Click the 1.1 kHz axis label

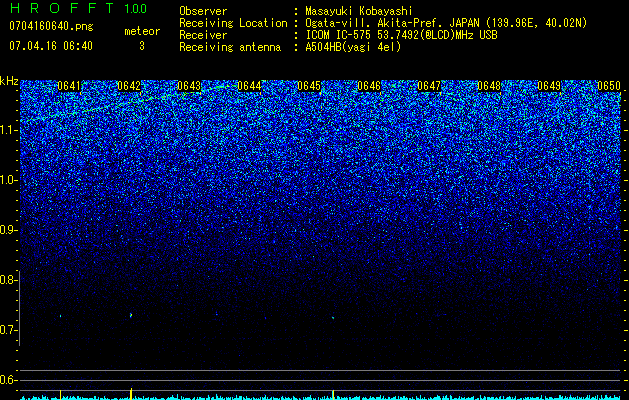pyautogui.click(x=9, y=130)
